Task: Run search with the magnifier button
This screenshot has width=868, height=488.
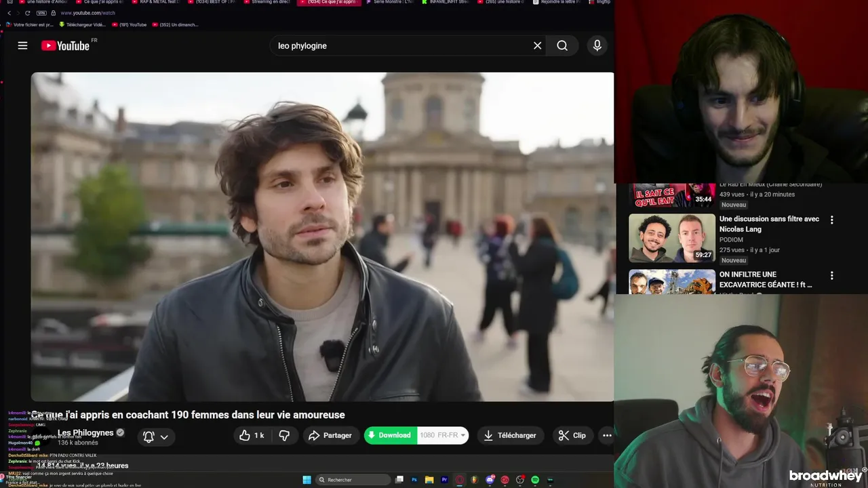Action: (562, 45)
